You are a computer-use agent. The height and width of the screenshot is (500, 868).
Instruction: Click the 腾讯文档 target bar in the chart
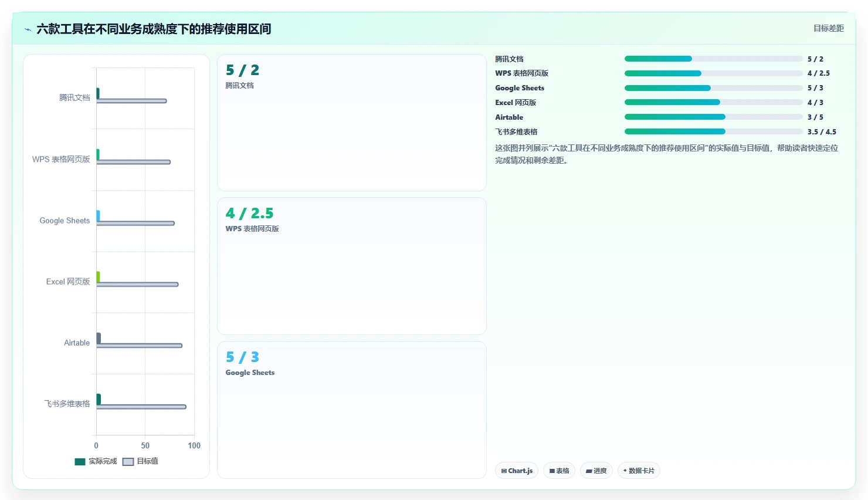131,101
